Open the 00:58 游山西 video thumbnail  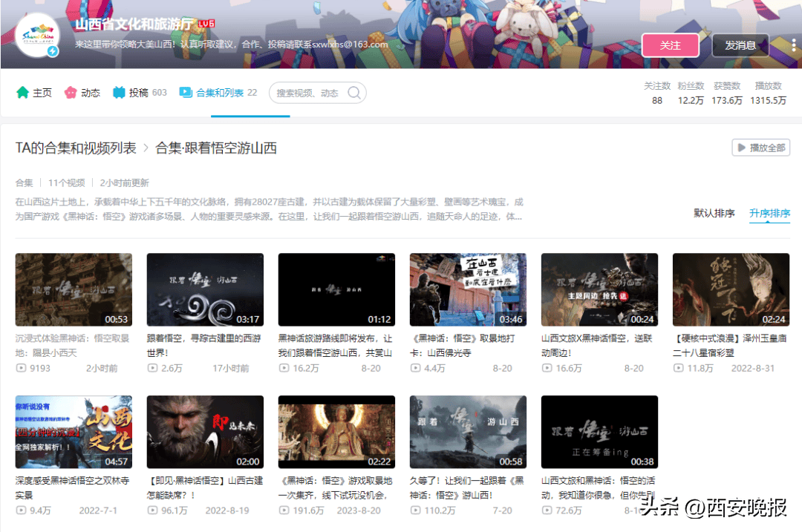pyautogui.click(x=468, y=432)
